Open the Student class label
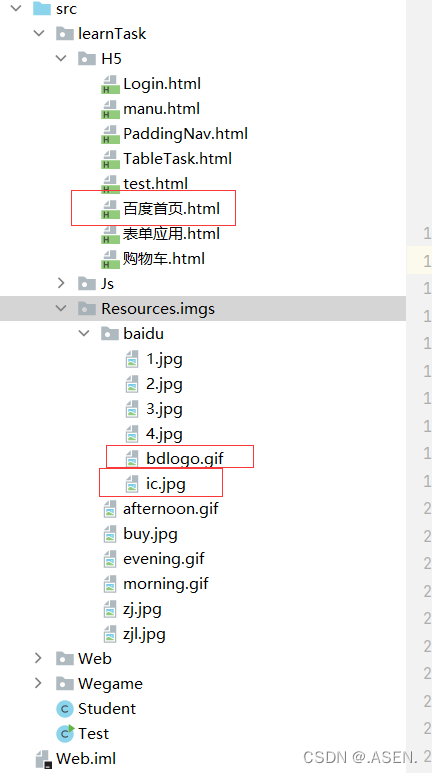432x773 pixels. click(107, 709)
